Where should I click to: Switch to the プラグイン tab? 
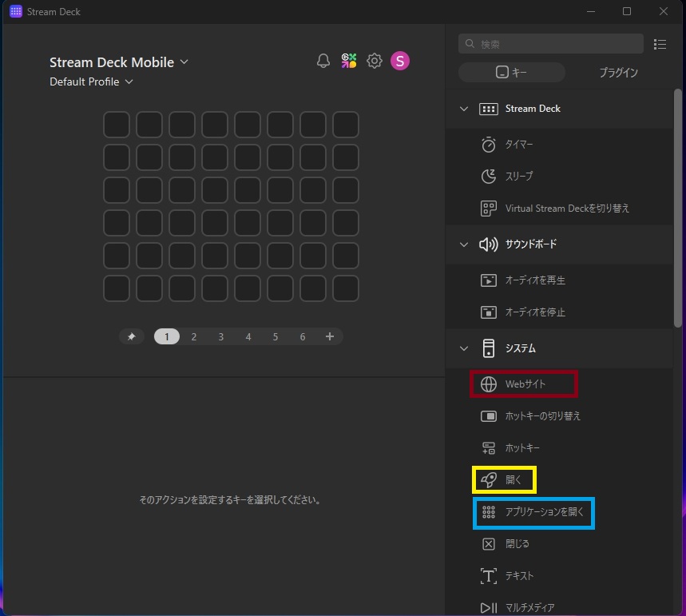[618, 73]
